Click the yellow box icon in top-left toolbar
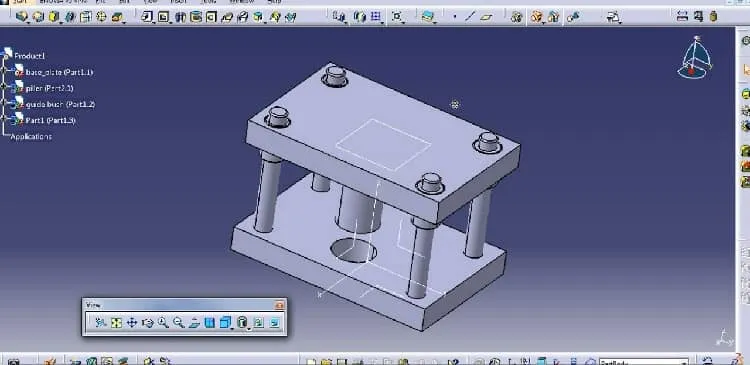Screen dimensions: 750x365 pos(54,17)
